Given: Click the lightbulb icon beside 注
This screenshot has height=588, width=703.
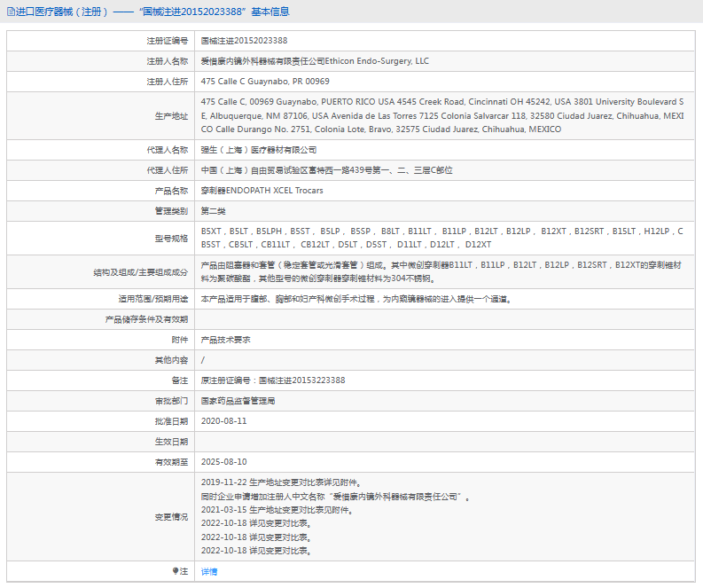Looking at the screenshot, I should click(176, 571).
